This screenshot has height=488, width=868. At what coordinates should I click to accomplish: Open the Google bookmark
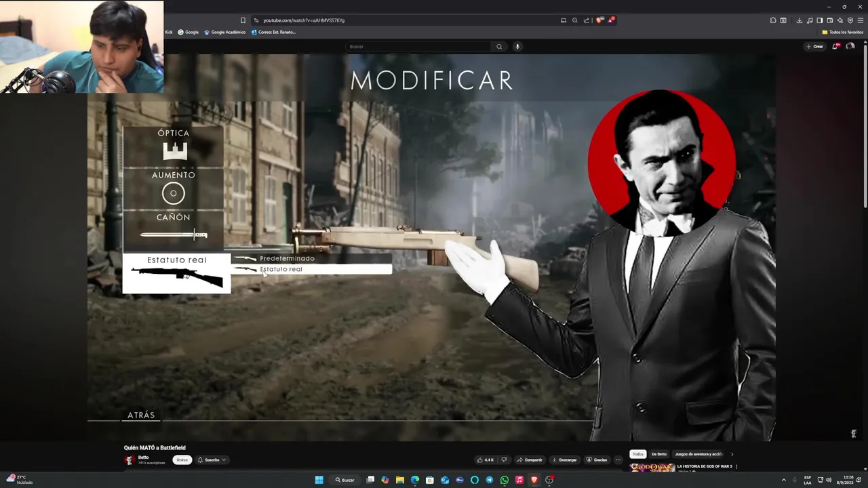[189, 32]
